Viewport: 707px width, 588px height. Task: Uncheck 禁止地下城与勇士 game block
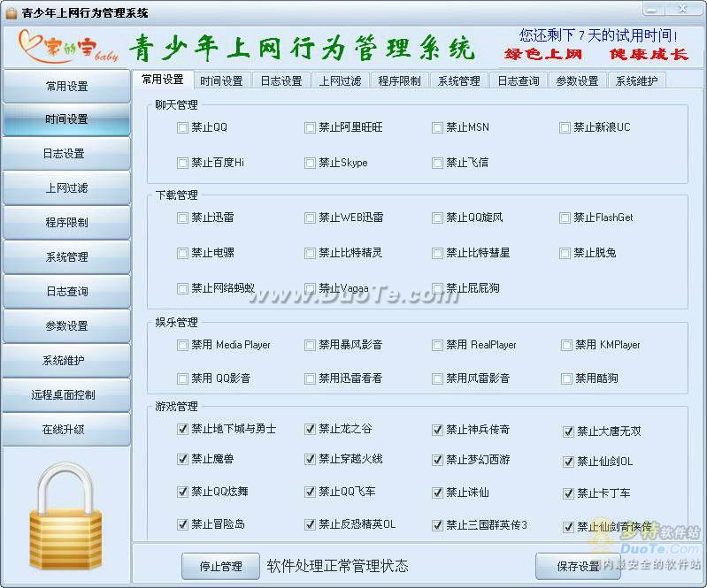[182, 430]
